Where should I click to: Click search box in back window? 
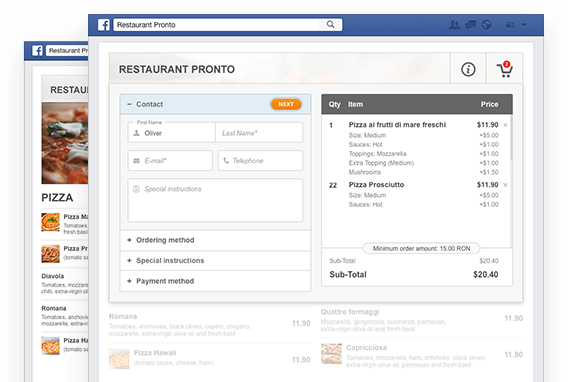pos(67,50)
